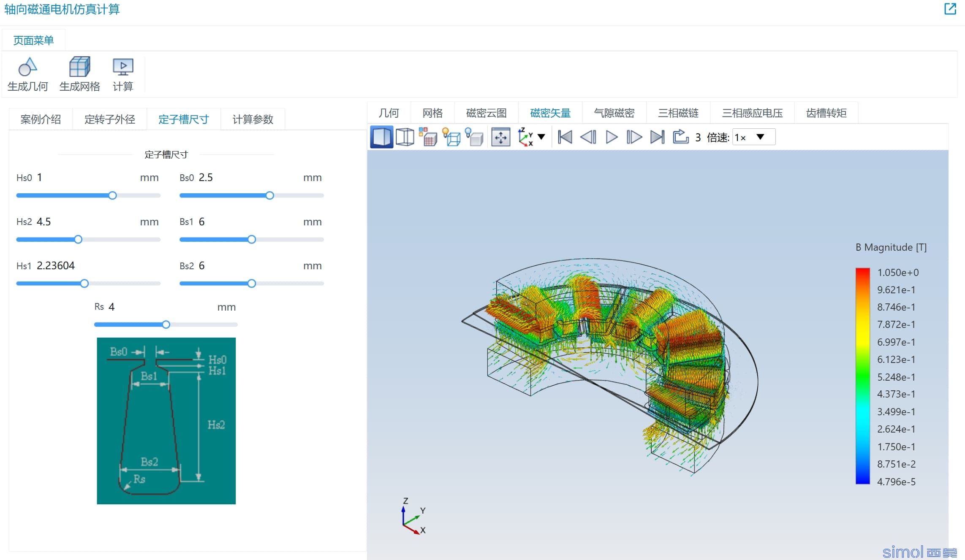The image size is (965, 560).
Task: Jump to first animation frame
Action: coord(565,137)
